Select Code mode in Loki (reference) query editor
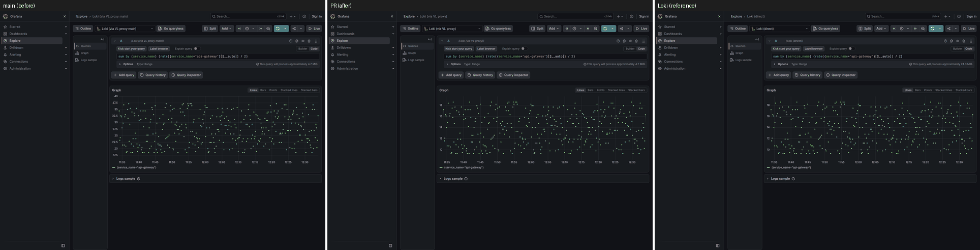Viewport: 980px width, 250px height. (x=969, y=49)
